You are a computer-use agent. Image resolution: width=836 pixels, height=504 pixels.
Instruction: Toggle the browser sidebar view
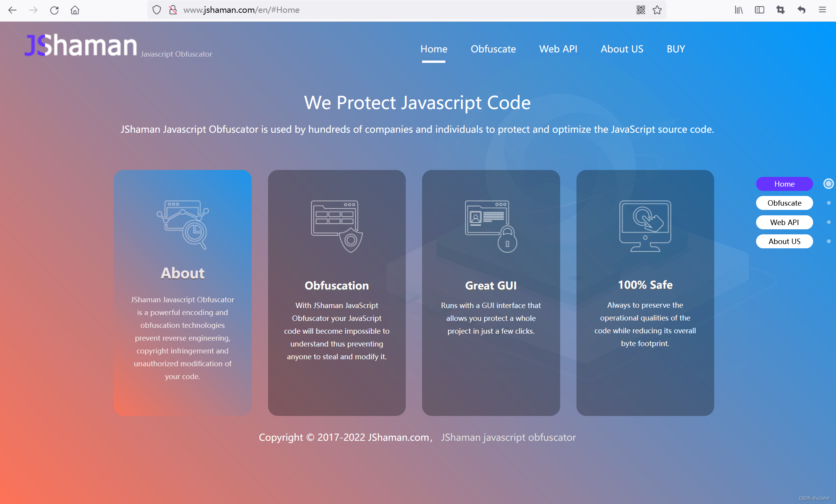760,10
